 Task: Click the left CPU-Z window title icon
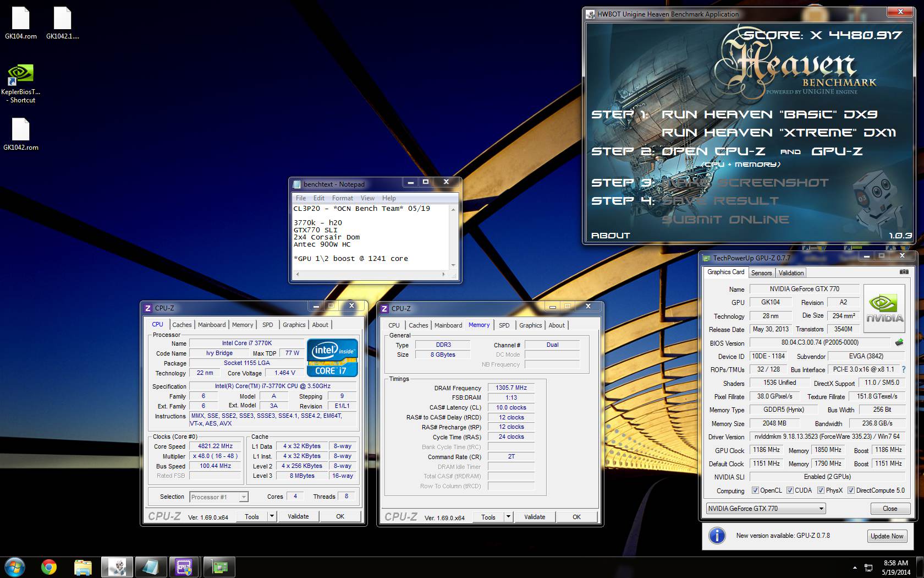(148, 308)
